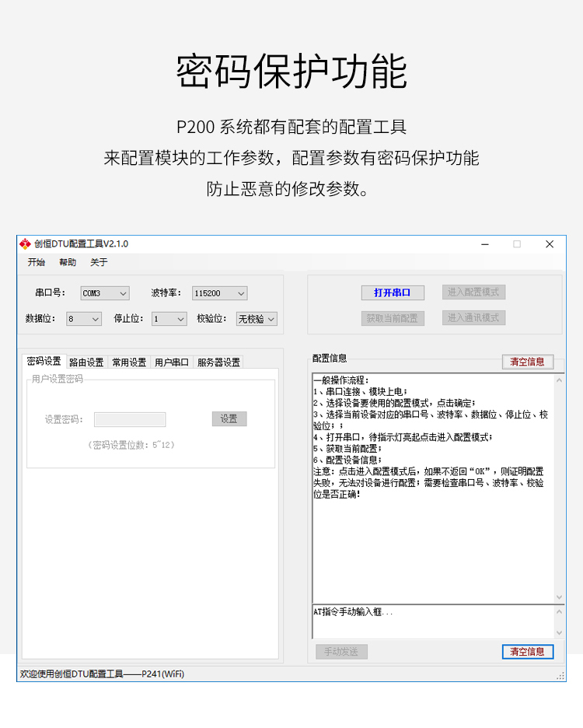Select the 常用设置 tab
583x728 pixels.
[x=129, y=362]
